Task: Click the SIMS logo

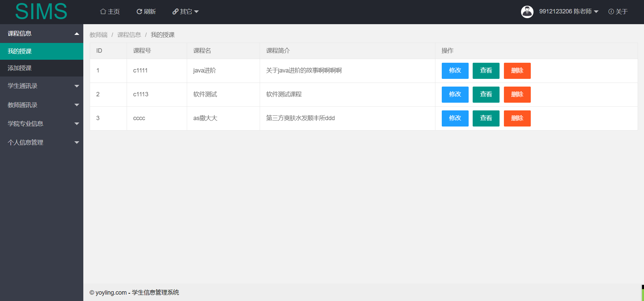Action: pos(41,11)
